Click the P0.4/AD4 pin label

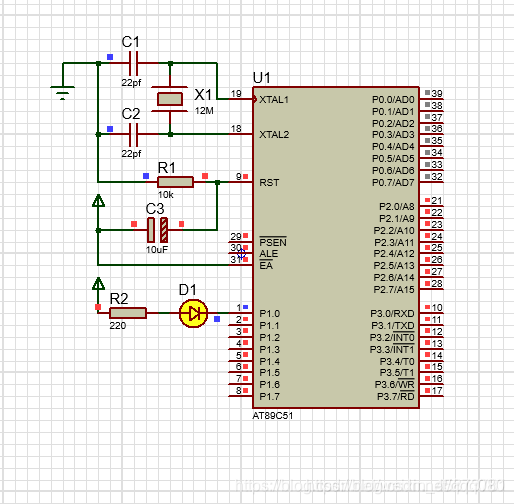[x=393, y=147]
